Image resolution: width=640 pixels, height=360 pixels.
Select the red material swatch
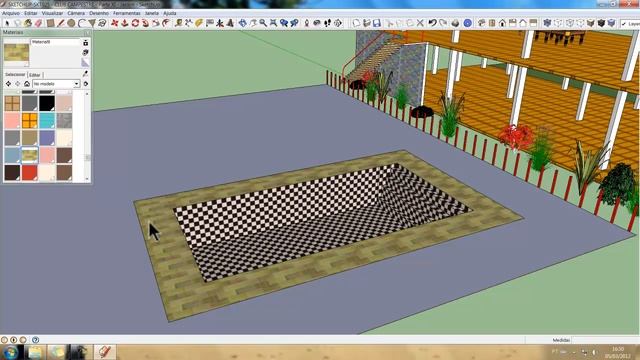tap(29, 173)
